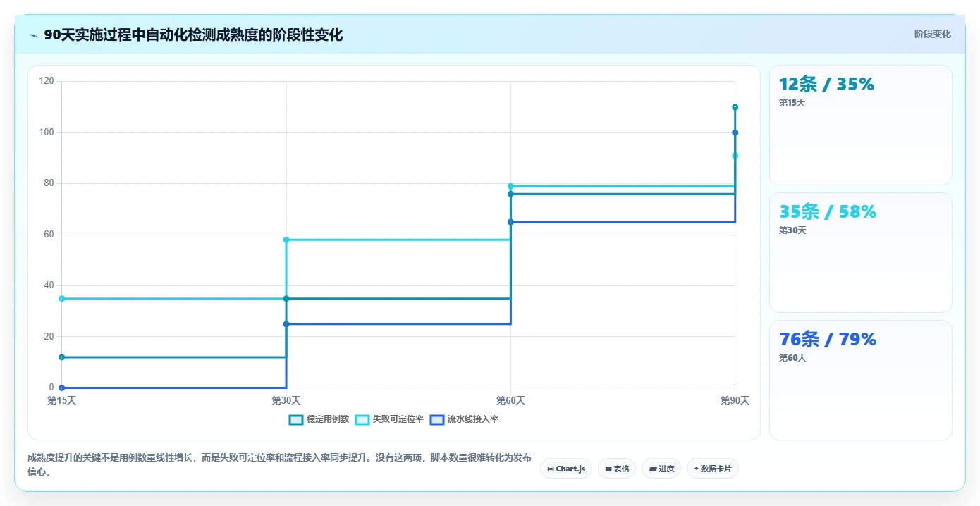980x506 pixels.
Task: Click the 稳定用例数 point at 第30天
Action: click(x=286, y=298)
